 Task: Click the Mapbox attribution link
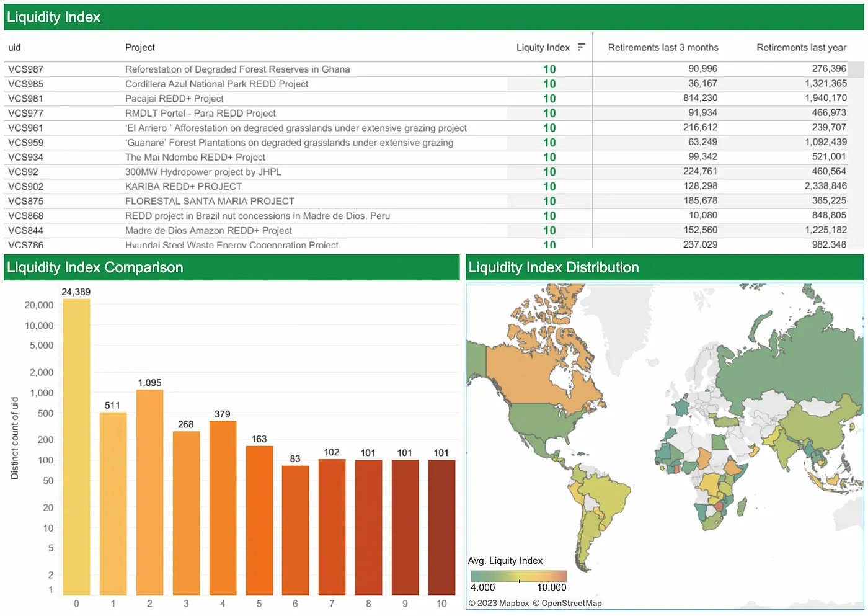click(499, 603)
